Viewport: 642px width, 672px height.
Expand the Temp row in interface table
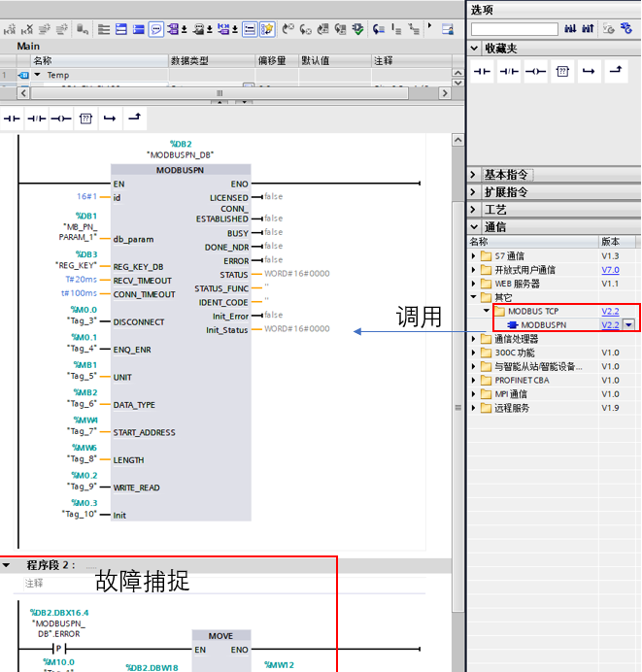37,75
